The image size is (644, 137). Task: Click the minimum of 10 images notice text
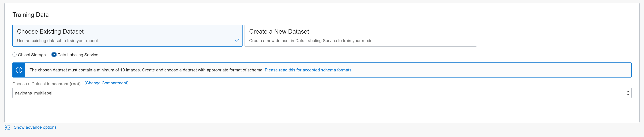(x=146, y=70)
